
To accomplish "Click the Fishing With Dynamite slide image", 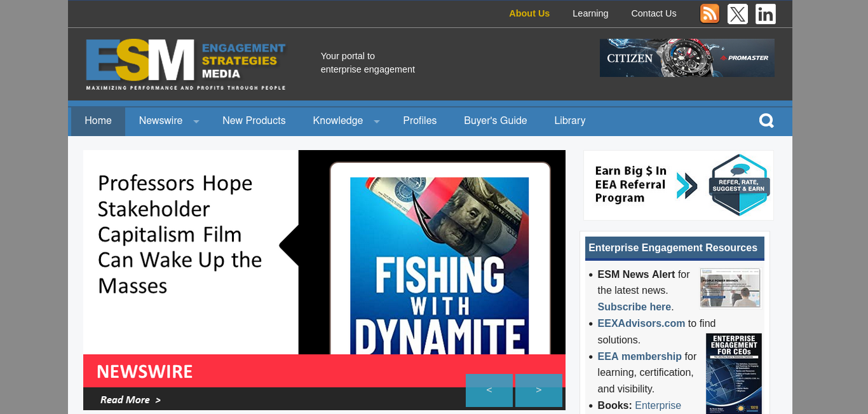I will coord(440,266).
